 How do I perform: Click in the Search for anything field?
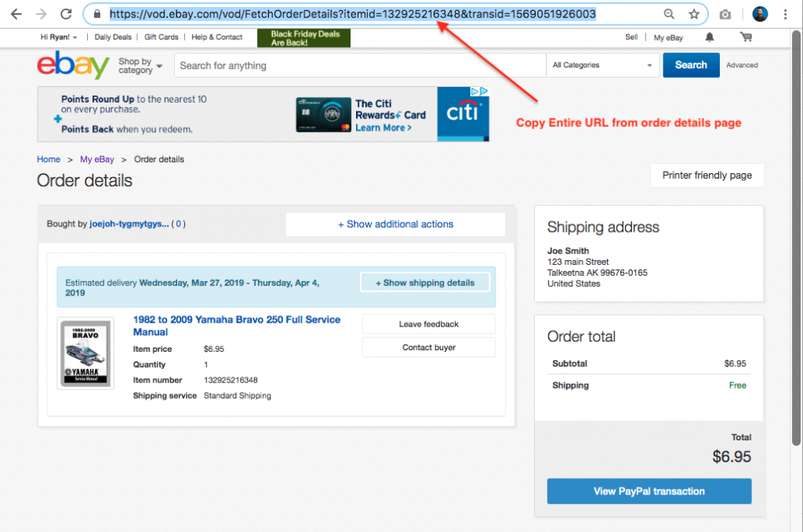pyautogui.click(x=360, y=66)
